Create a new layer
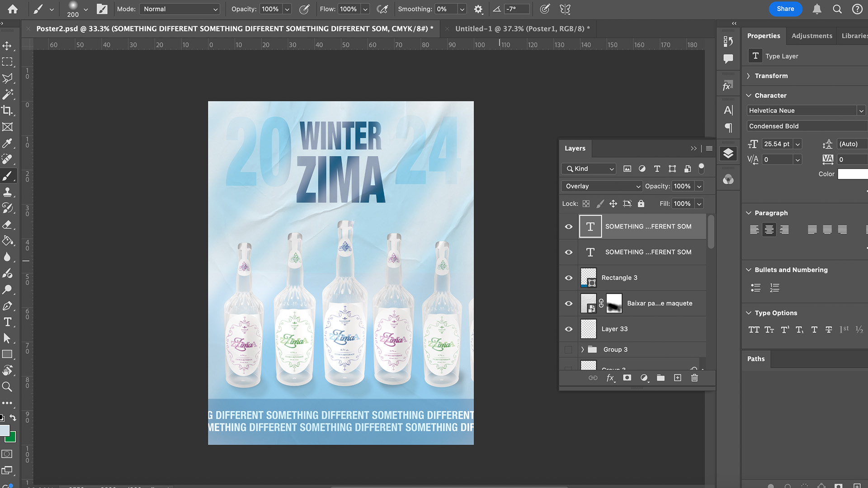868x488 pixels. [678, 378]
